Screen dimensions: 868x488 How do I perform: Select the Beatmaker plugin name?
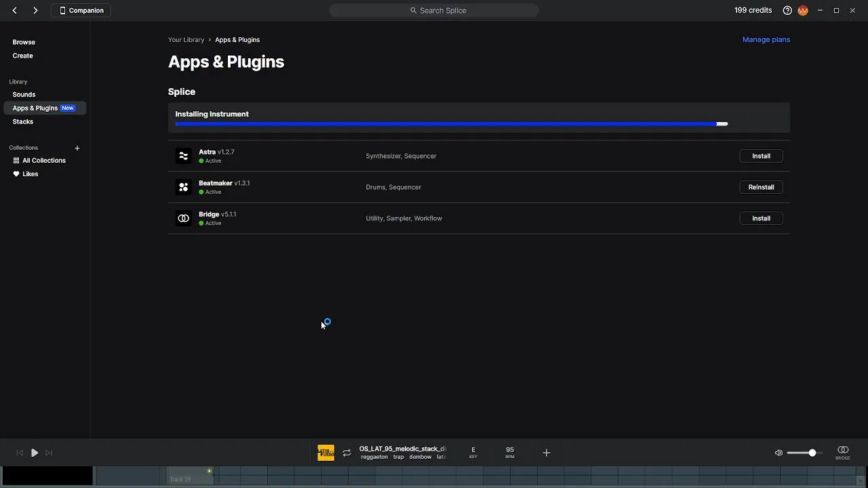tap(216, 183)
